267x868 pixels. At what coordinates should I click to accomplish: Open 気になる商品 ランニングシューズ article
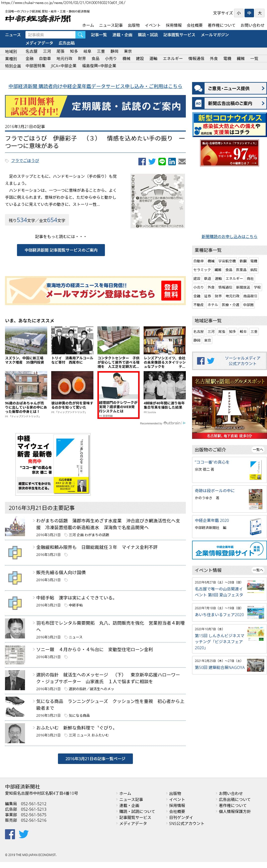pyautogui.click(x=110, y=704)
